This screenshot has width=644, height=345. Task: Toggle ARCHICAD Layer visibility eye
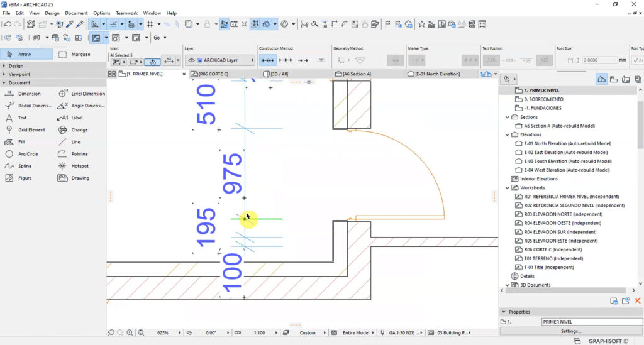[191, 60]
